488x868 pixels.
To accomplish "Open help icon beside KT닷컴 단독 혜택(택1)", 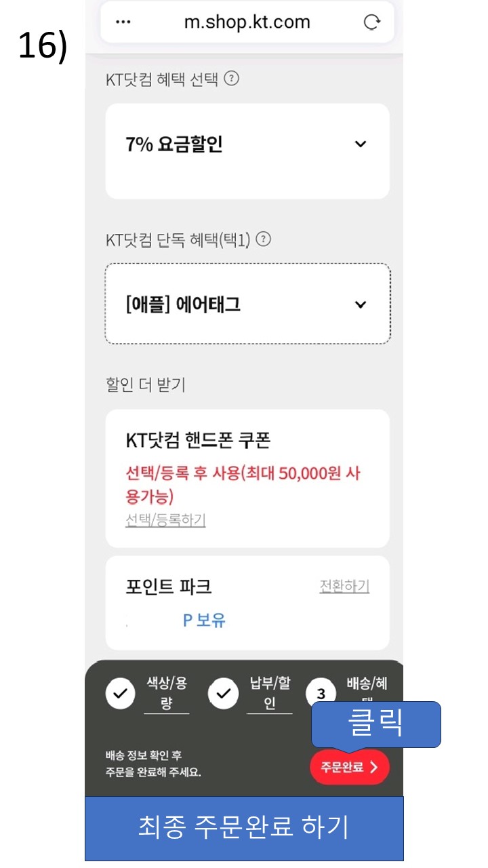I will pos(264,239).
